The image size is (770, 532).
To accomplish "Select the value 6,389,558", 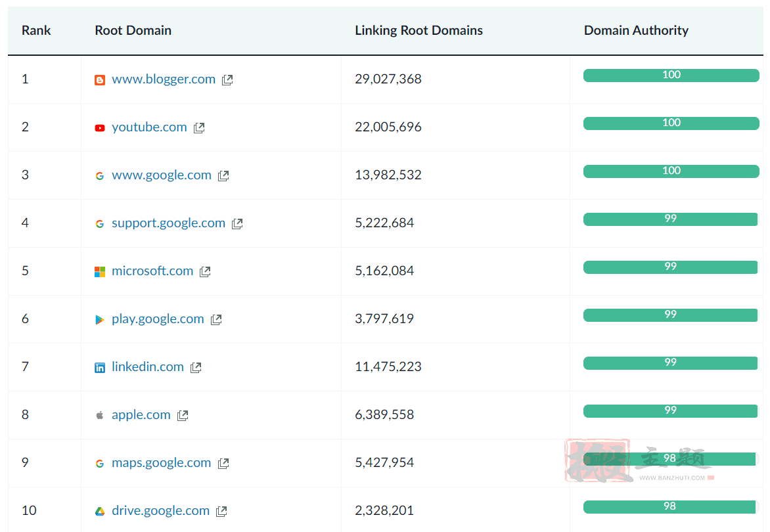I will (384, 414).
